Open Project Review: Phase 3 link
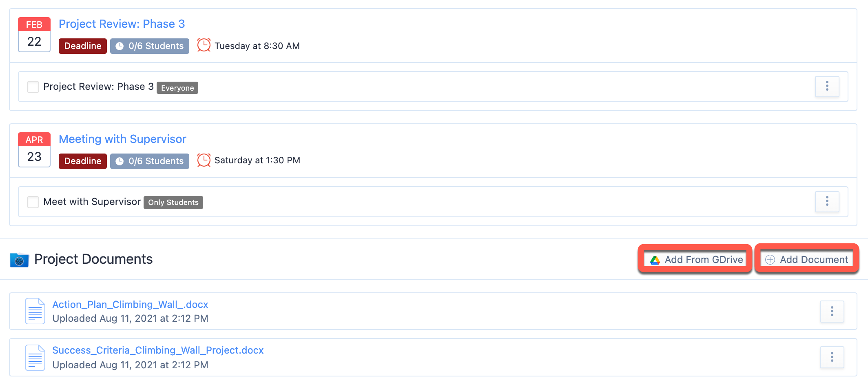This screenshot has width=868, height=383. [x=122, y=24]
